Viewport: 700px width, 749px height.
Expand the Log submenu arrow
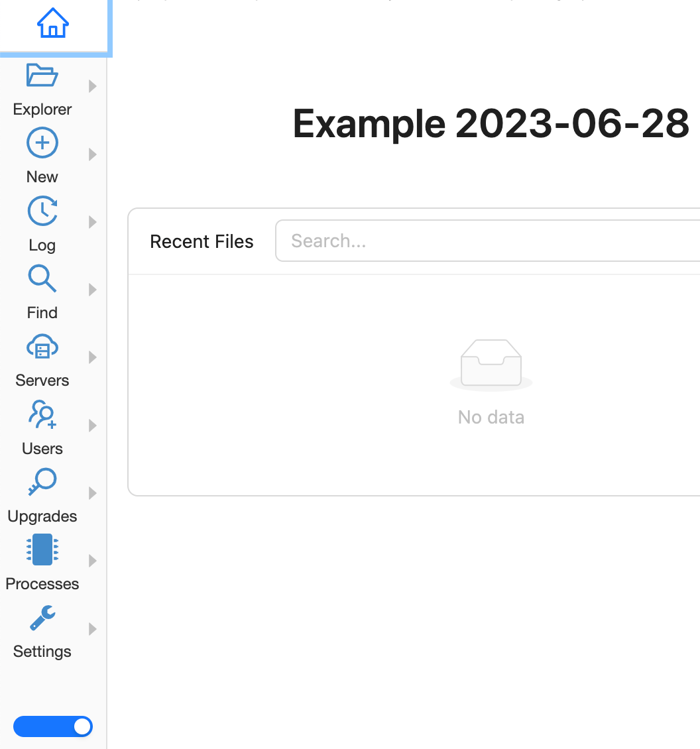[93, 222]
